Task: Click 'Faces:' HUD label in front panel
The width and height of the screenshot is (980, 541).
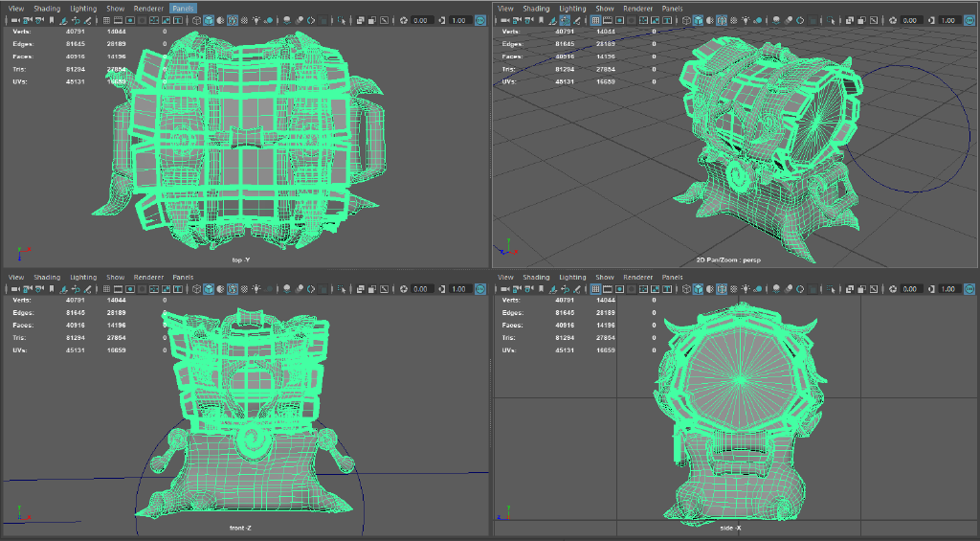Action: coord(23,326)
